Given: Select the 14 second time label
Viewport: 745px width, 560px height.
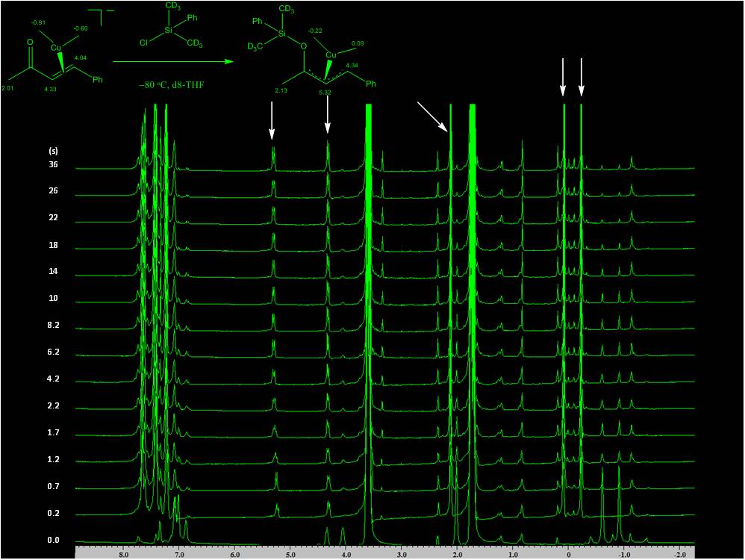Looking at the screenshot, I should point(53,272).
